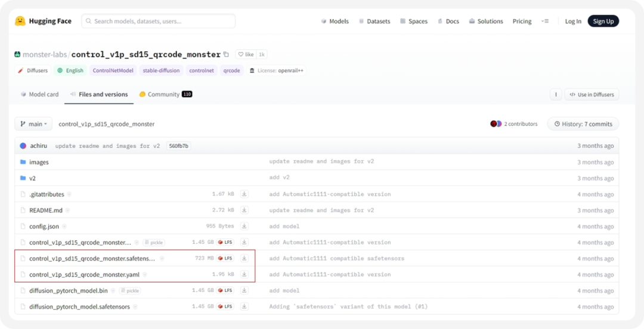The image size is (644, 329).
Task: Switch to the Model card tab
Action: point(39,95)
